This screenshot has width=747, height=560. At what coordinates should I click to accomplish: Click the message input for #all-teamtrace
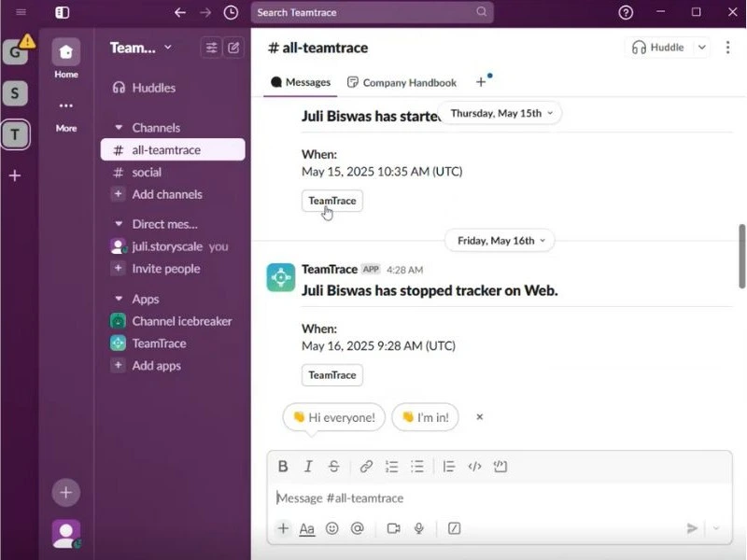[x=500, y=498]
